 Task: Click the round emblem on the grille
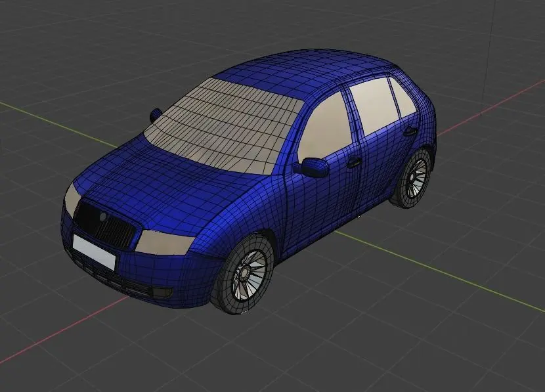(x=103, y=217)
